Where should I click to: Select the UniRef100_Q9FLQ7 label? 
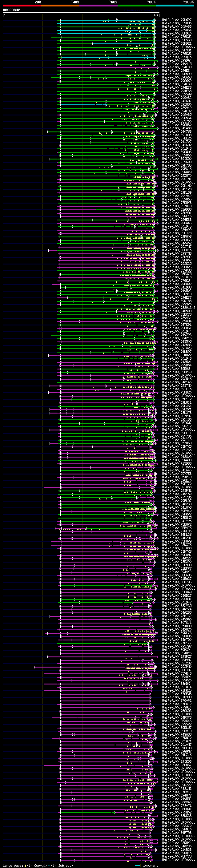coord(177,501)
